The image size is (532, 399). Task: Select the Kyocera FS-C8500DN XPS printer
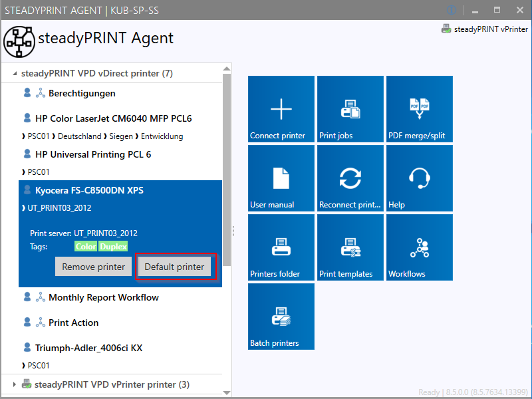click(x=89, y=190)
